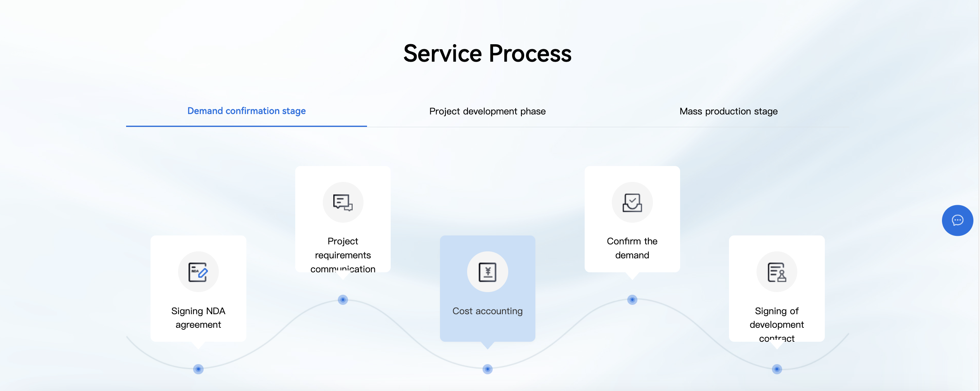Click the Confirm the demand checkmark icon
980x391 pixels.
point(632,202)
